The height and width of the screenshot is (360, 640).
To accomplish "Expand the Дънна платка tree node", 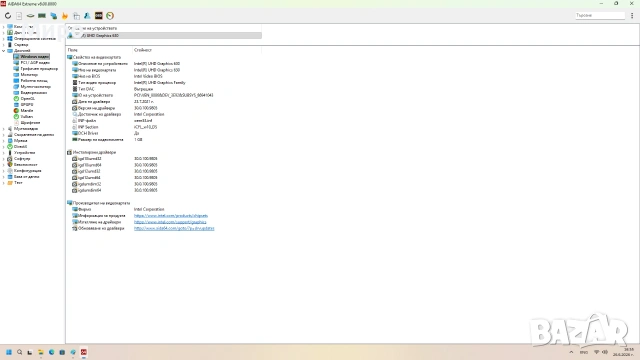I will 4,32.
